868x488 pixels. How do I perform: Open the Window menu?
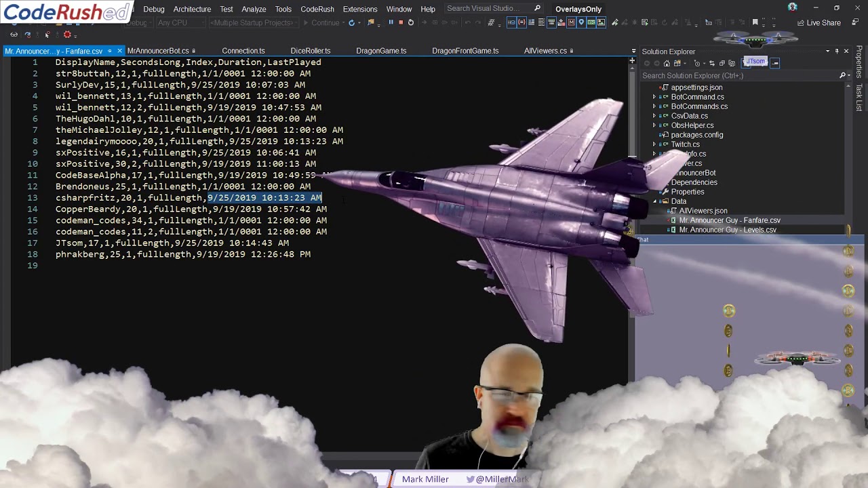(399, 9)
